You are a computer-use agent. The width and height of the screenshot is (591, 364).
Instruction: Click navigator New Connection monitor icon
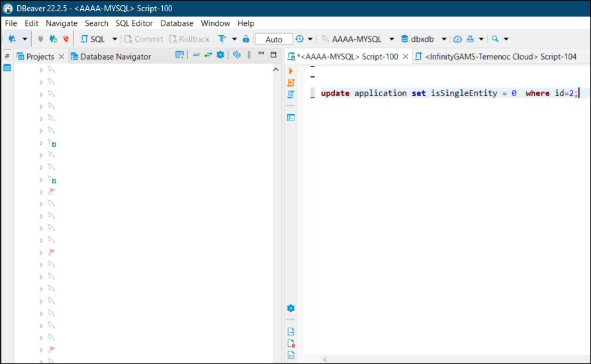click(180, 55)
